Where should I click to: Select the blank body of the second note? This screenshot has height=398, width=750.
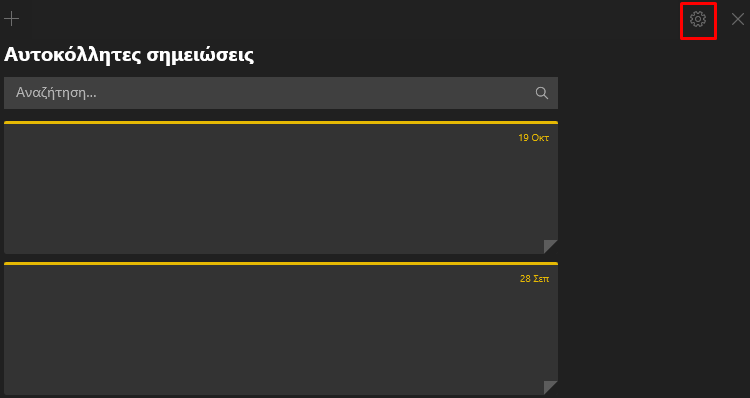tap(273, 337)
